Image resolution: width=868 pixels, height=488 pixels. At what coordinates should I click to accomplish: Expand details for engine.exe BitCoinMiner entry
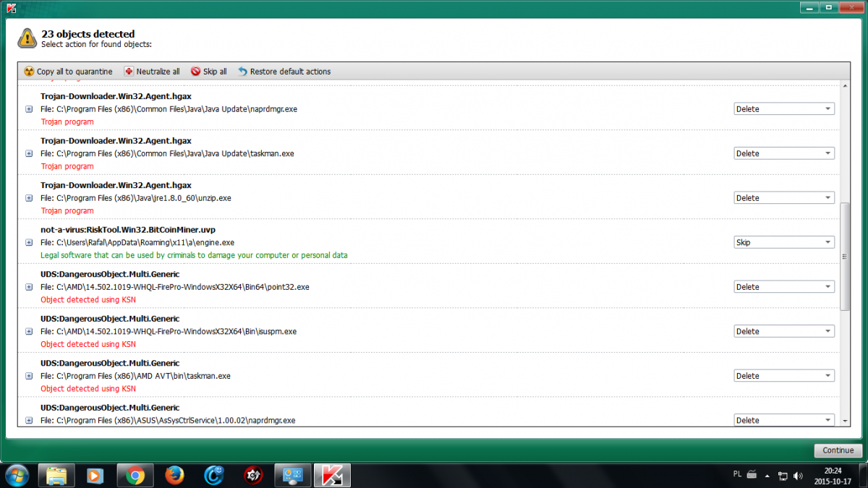[29, 242]
